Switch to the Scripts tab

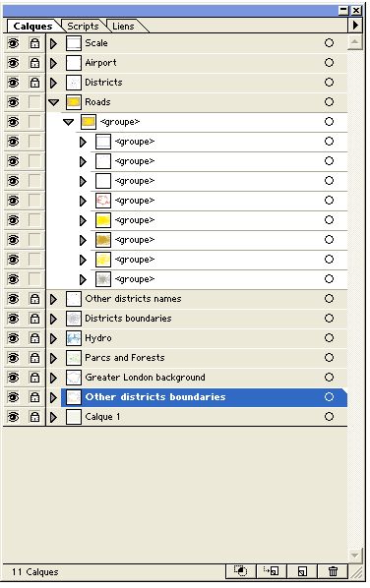(83, 26)
